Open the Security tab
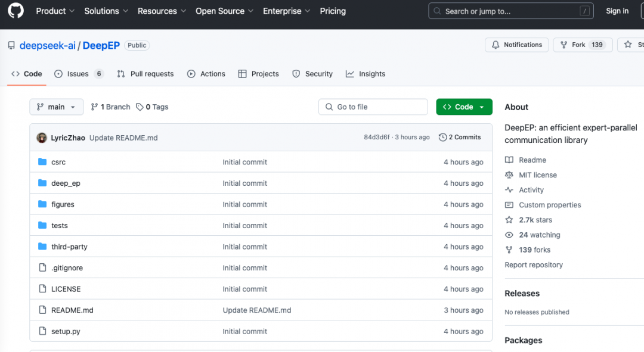 (312, 74)
